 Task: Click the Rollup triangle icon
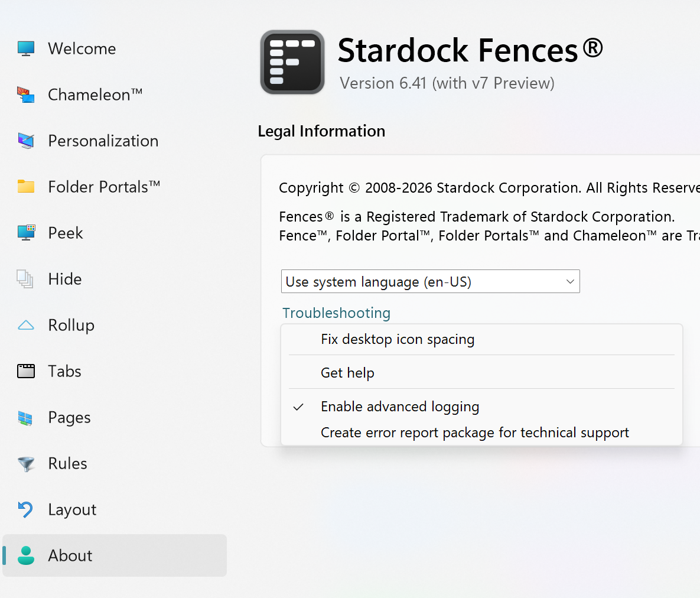click(26, 325)
